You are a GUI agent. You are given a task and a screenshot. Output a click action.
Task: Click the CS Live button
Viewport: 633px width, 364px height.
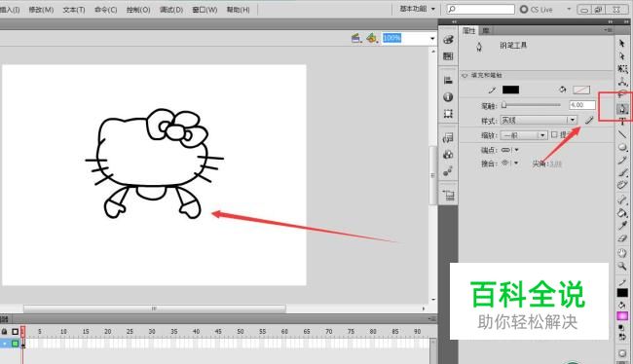537,10
